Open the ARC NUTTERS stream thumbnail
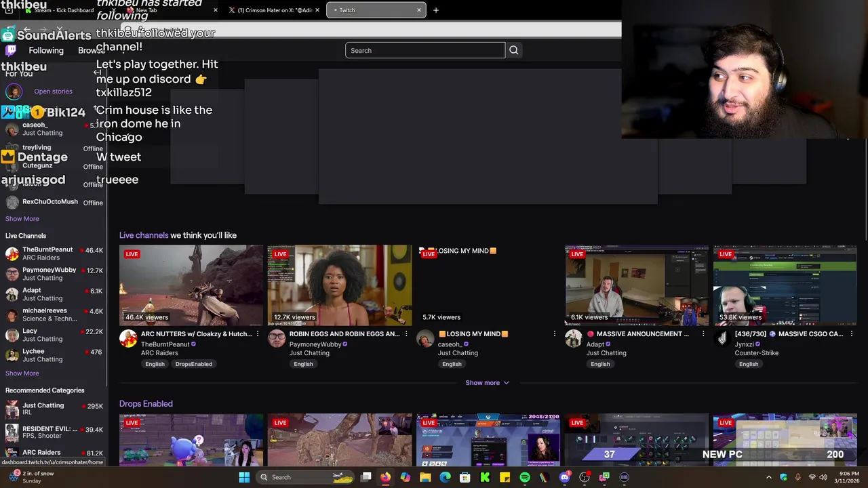 [191, 285]
